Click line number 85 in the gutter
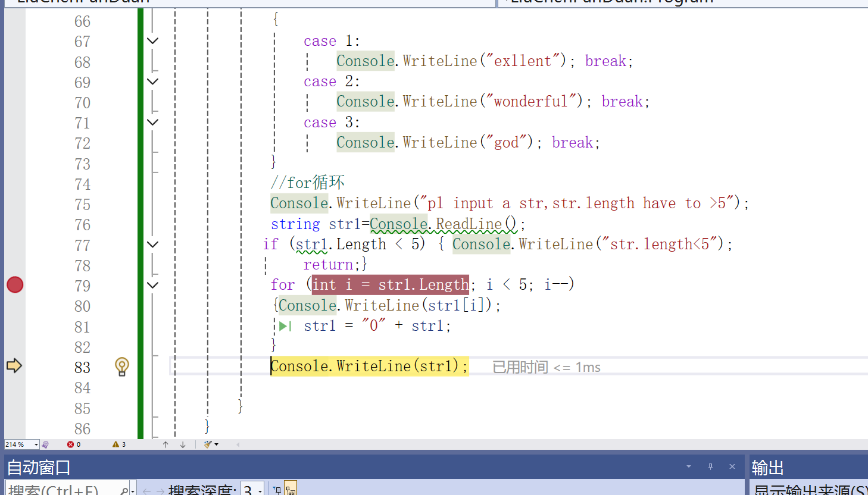 pyautogui.click(x=83, y=409)
